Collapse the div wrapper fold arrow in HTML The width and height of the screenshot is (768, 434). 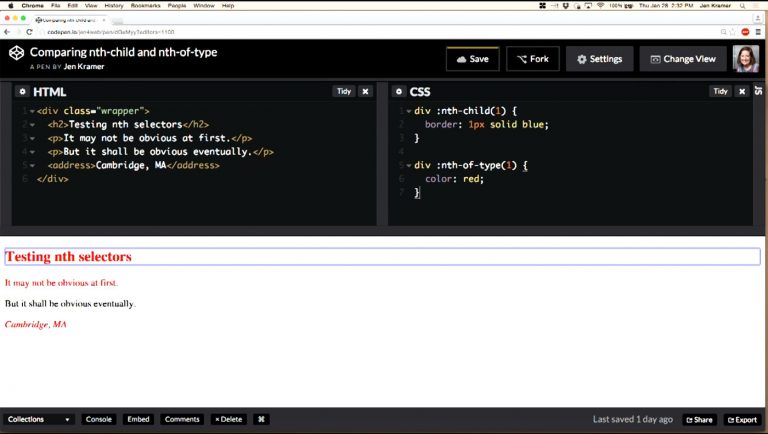pyautogui.click(x=32, y=111)
